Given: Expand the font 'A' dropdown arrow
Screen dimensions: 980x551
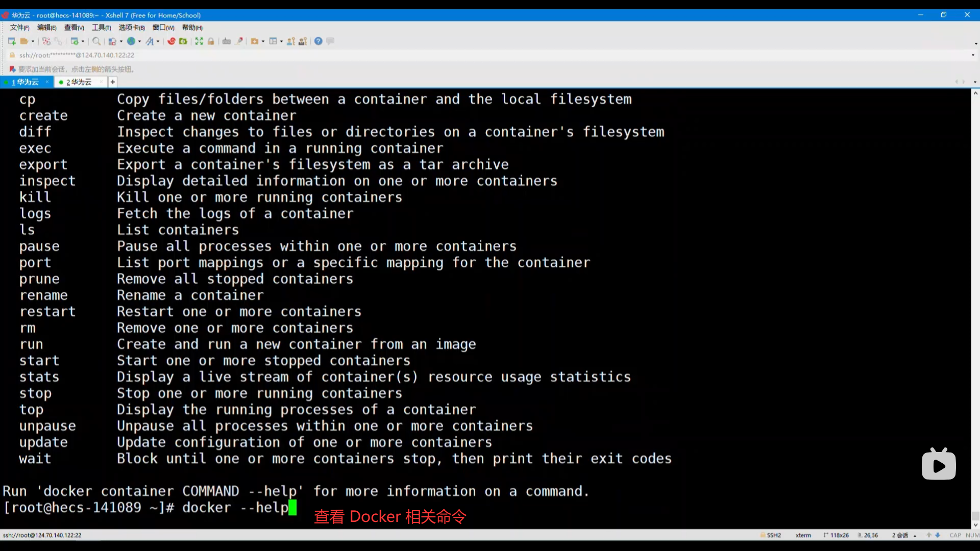Looking at the screenshot, I should click(158, 42).
